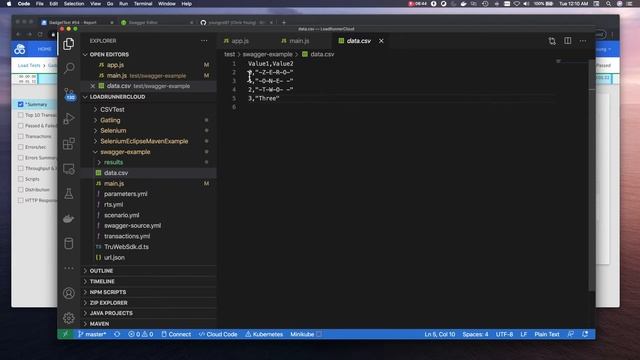Open editor More Actions ellipsis

click(583, 41)
